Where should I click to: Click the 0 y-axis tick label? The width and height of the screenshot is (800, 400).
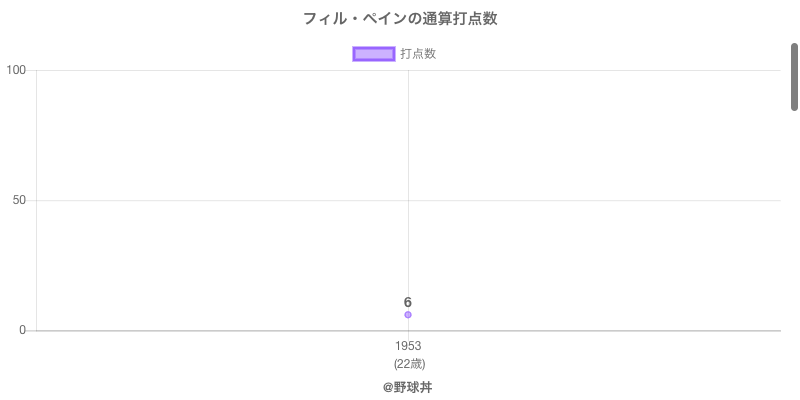coord(23,330)
